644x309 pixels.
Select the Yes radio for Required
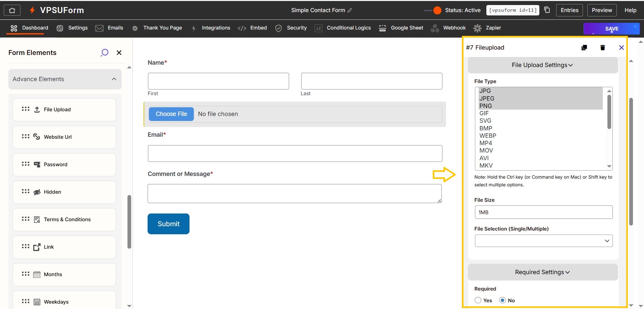pos(478,300)
